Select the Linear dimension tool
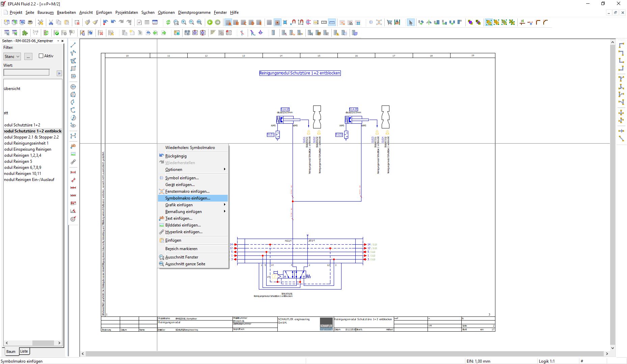 [73, 172]
